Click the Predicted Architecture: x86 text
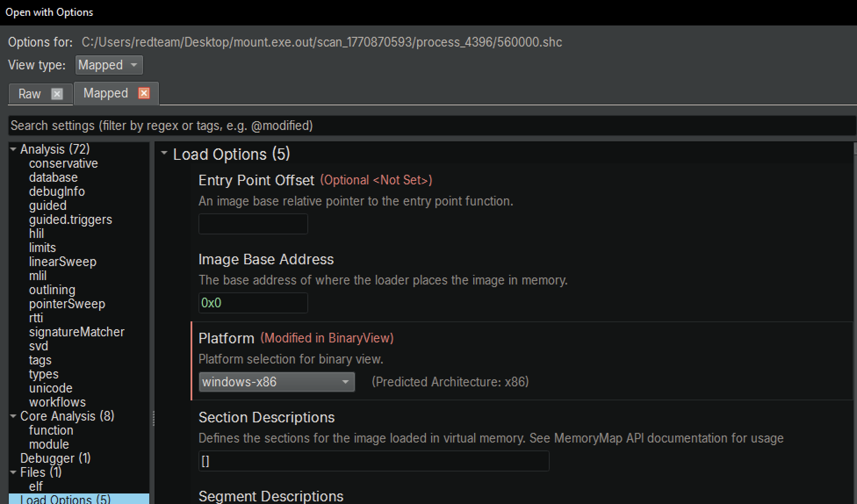This screenshot has width=857, height=504. tap(450, 382)
